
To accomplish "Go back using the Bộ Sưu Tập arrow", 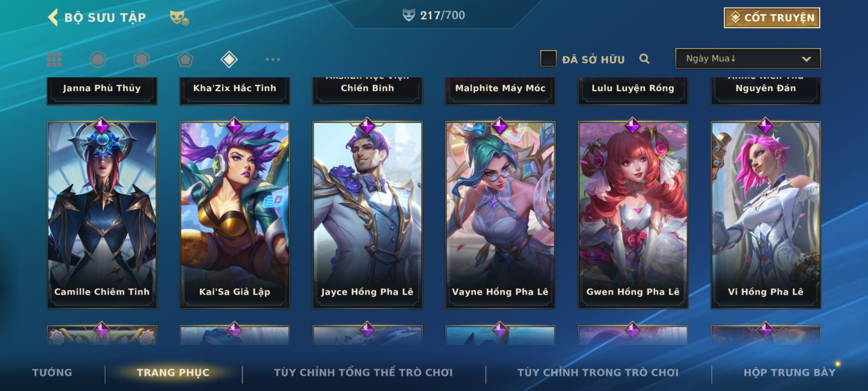I will click(x=53, y=17).
